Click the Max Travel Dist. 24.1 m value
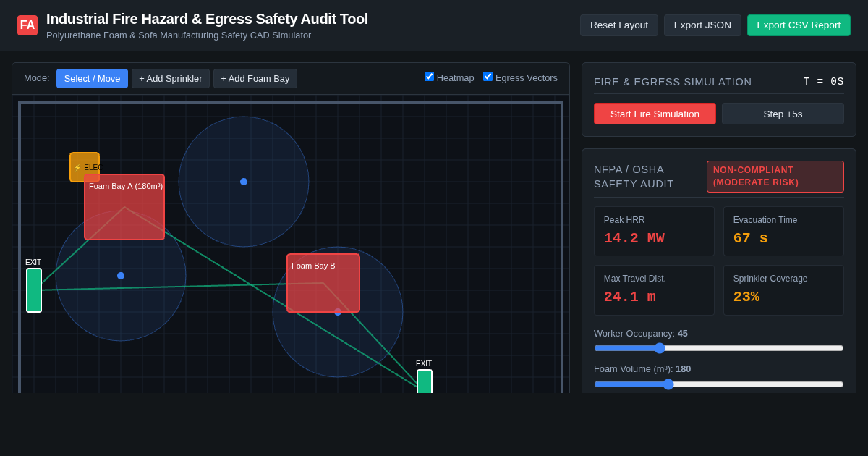Screen dimensions: 868x456 coord(630,297)
